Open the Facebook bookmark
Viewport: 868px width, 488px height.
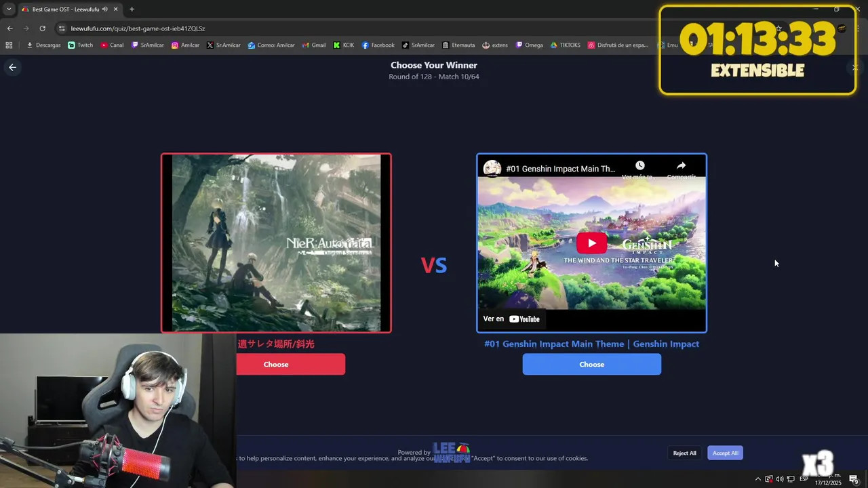tap(378, 45)
